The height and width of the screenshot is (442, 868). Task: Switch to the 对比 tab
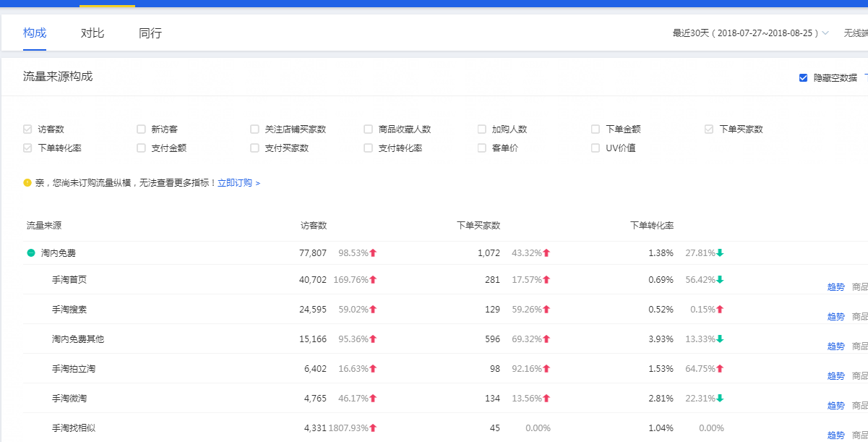pos(93,33)
